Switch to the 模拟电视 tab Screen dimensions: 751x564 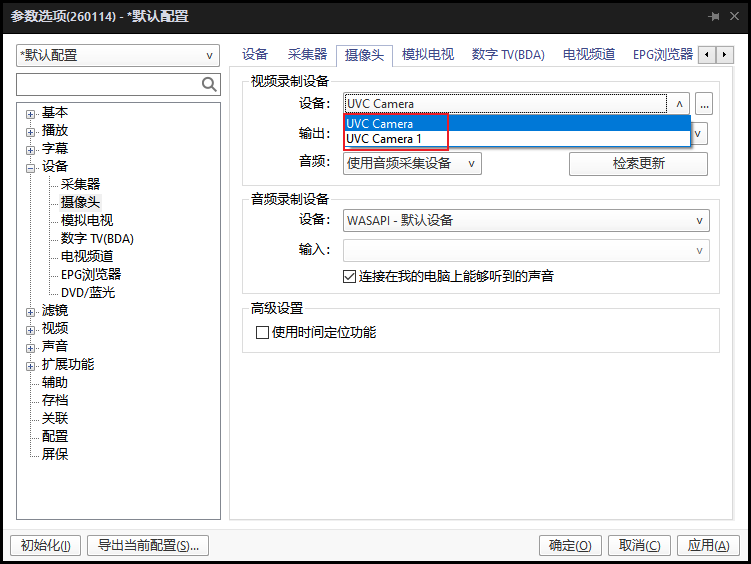pos(427,55)
